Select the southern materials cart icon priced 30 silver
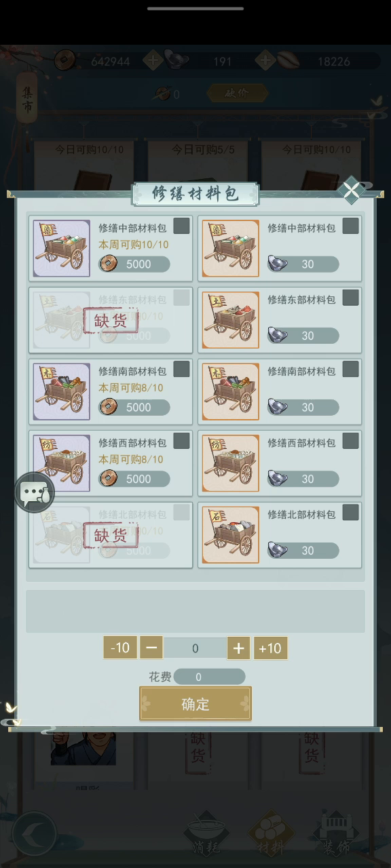 (x=231, y=392)
